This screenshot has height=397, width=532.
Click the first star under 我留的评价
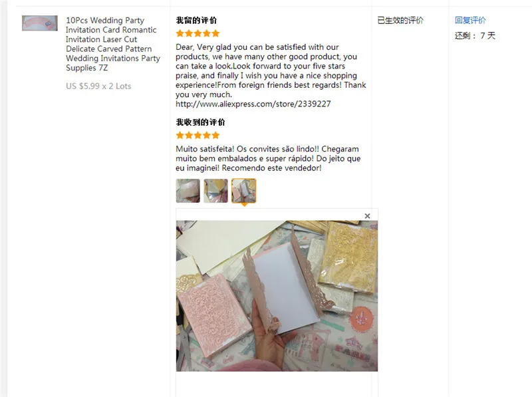click(x=180, y=34)
